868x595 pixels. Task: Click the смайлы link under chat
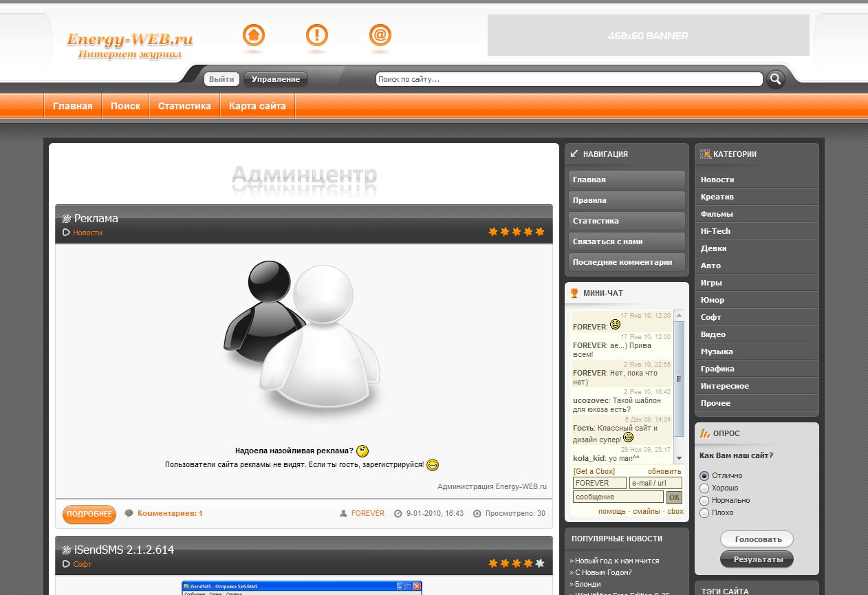pyautogui.click(x=647, y=511)
